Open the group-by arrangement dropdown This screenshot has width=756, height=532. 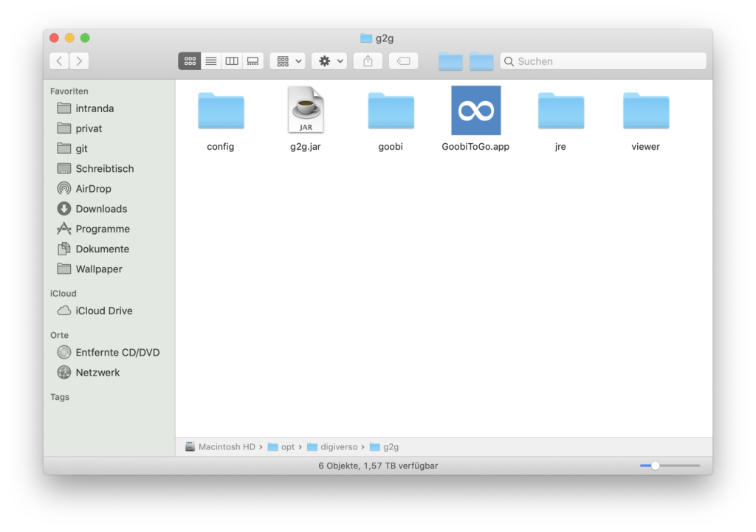tap(288, 61)
